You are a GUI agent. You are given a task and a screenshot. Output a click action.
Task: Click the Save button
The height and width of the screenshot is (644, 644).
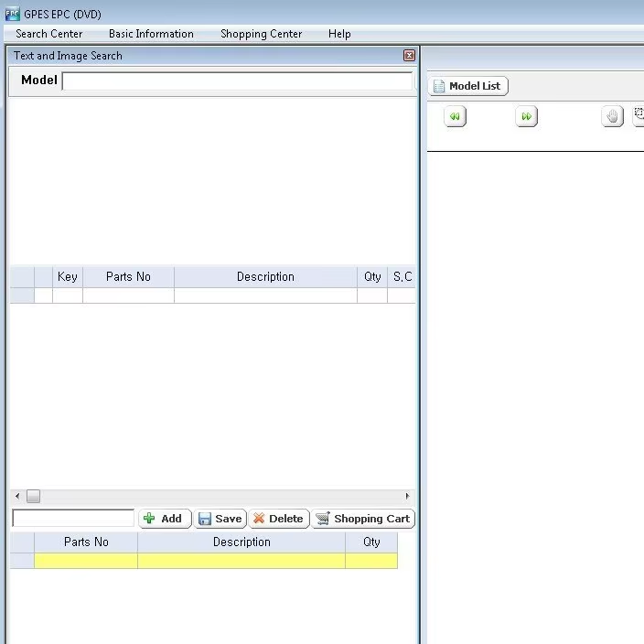(x=220, y=519)
